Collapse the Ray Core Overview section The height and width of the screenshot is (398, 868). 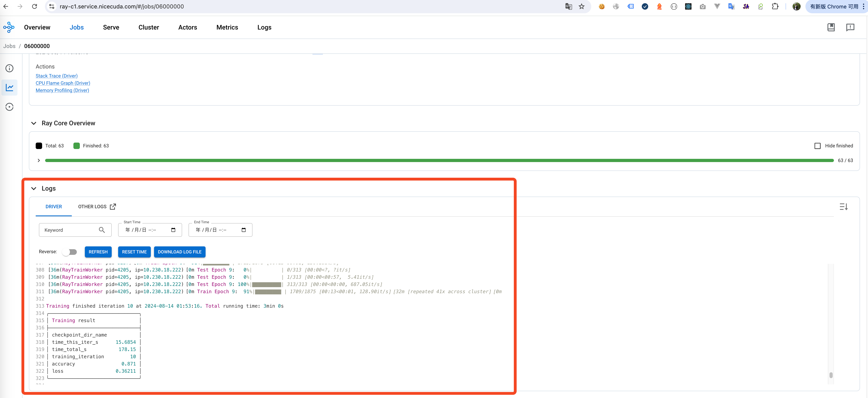click(x=34, y=123)
